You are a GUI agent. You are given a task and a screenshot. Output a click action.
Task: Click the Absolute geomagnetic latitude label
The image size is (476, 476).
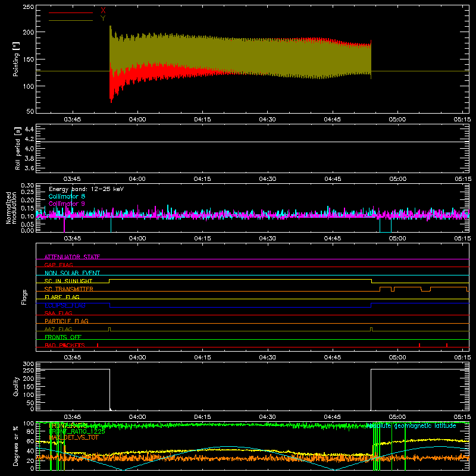(411, 425)
